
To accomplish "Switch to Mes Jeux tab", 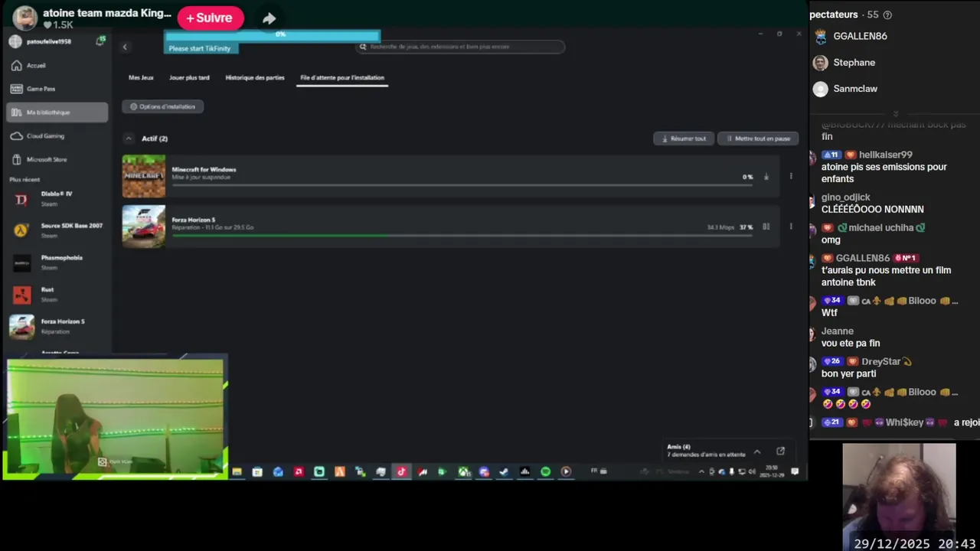I will click(x=141, y=77).
